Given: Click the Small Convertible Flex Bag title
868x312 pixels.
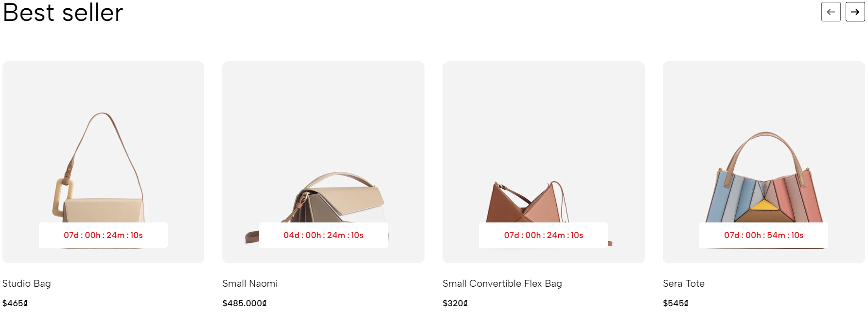Looking at the screenshot, I should tap(502, 284).
